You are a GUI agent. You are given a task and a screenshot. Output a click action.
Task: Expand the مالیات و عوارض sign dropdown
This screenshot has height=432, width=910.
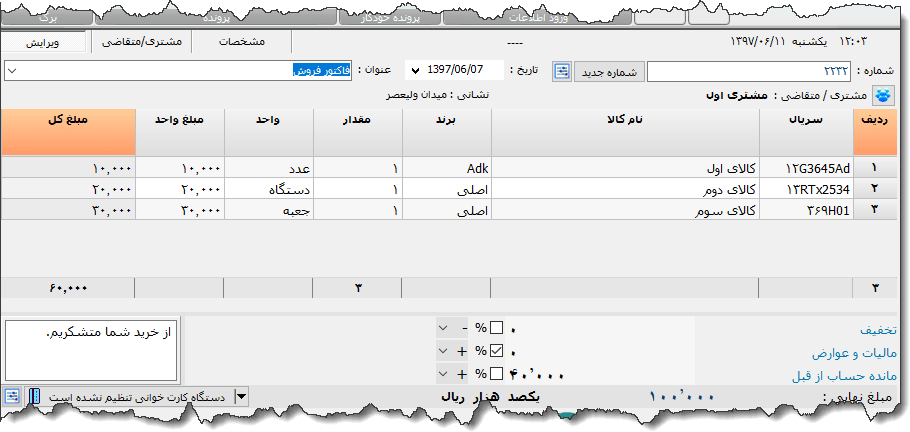point(443,351)
